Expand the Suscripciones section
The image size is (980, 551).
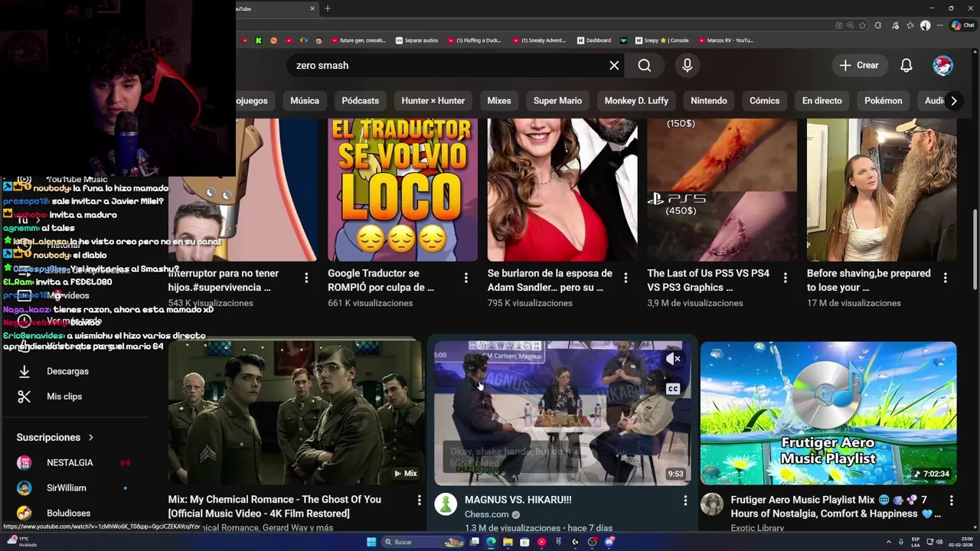coord(55,437)
